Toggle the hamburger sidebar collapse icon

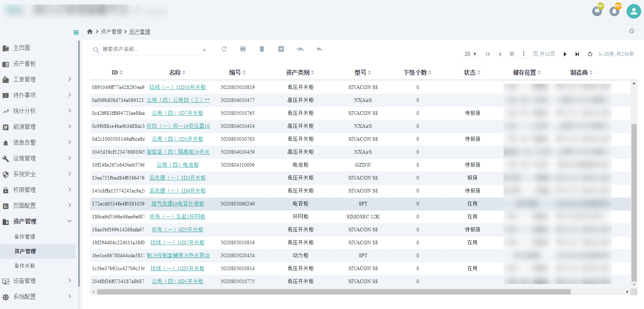click(x=76, y=32)
